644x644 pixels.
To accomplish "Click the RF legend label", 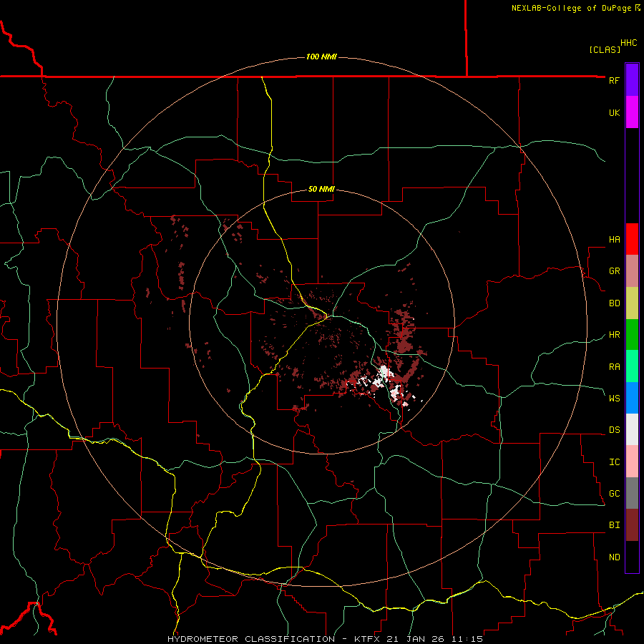I will 614,80.
